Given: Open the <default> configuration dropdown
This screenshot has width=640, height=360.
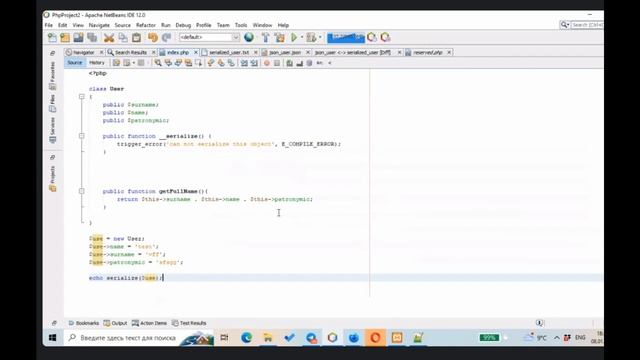Looking at the screenshot, I should pyautogui.click(x=209, y=38).
